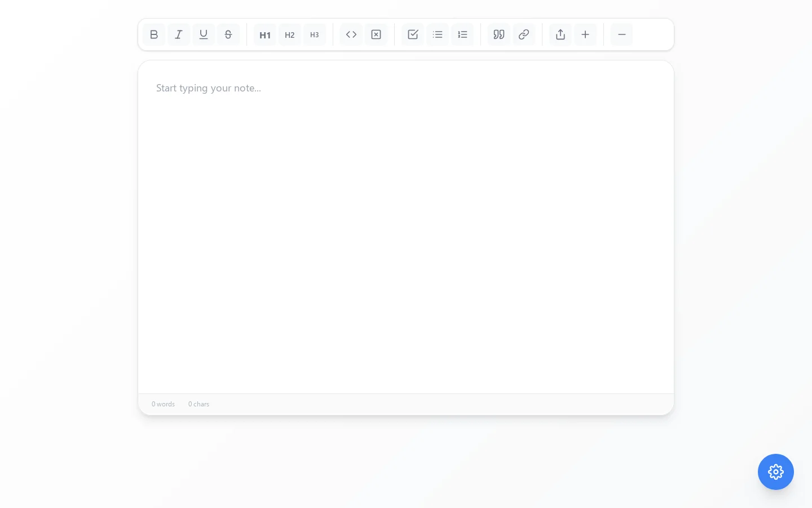Apply italic formatting

click(179, 34)
